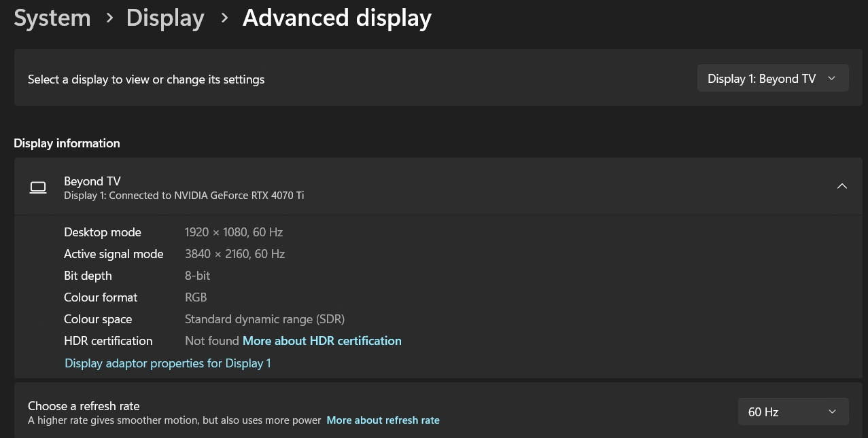This screenshot has width=868, height=438.
Task: Open the refresh rate dropdown showing 60 Hz
Action: 793,411
